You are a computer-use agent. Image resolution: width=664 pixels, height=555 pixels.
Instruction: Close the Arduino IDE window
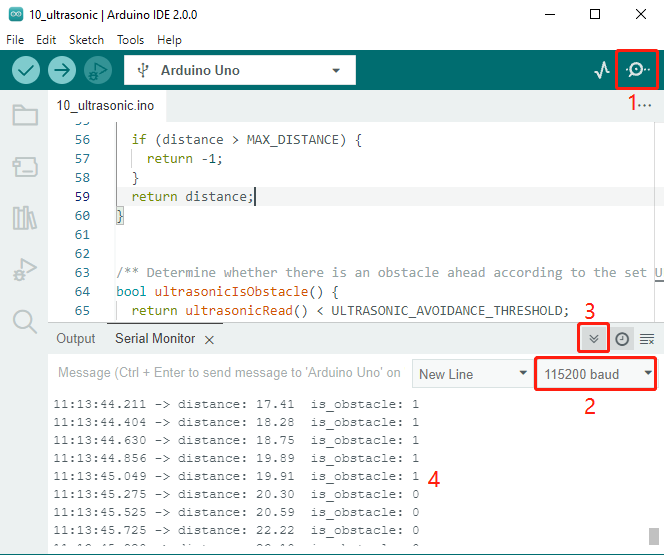coord(641,14)
